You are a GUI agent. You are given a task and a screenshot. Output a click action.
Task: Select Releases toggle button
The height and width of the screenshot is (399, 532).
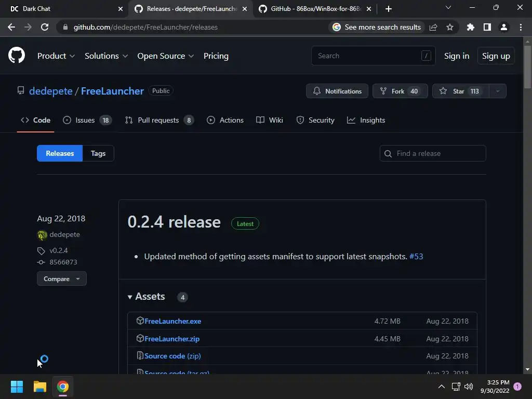[x=60, y=153]
